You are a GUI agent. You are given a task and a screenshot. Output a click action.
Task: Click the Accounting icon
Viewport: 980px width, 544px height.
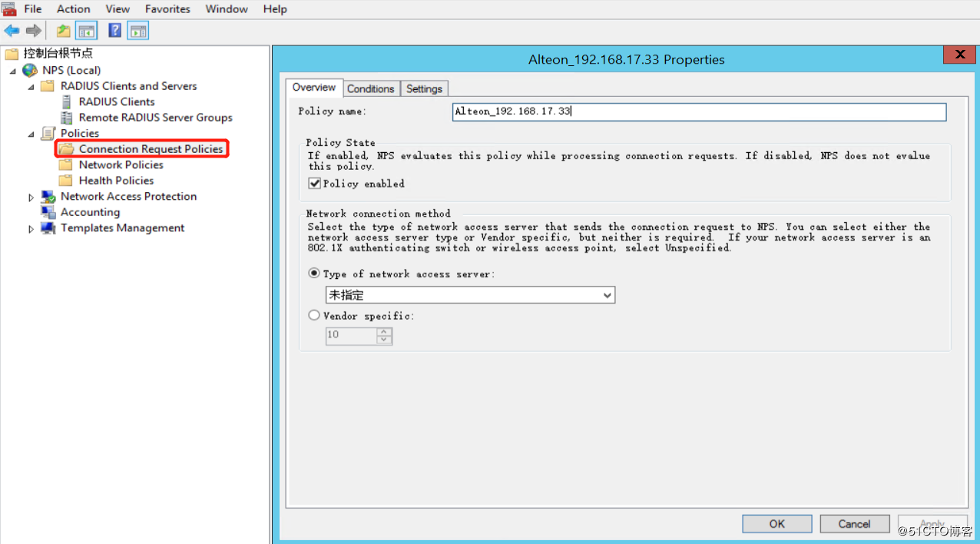48,212
